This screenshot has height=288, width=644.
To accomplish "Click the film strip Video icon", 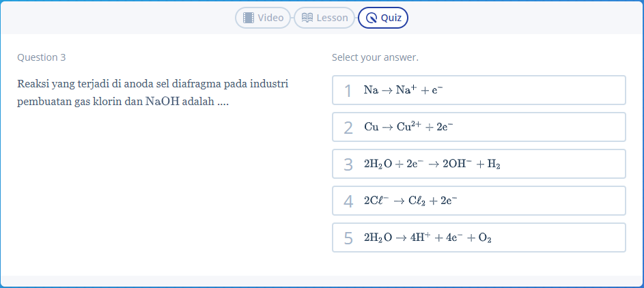I will click(x=249, y=18).
